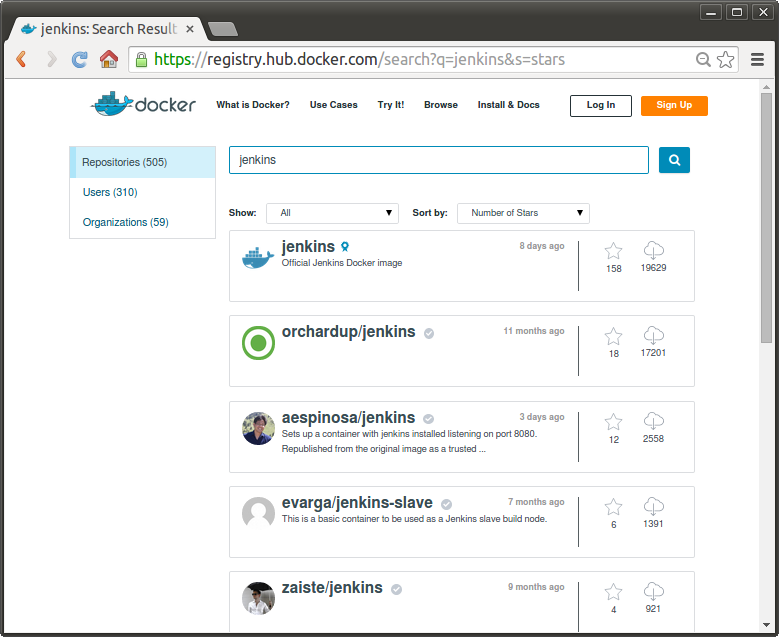Click the download cloud icon for zaiste/jenkins
The width and height of the screenshot is (779, 637).
coord(653,591)
